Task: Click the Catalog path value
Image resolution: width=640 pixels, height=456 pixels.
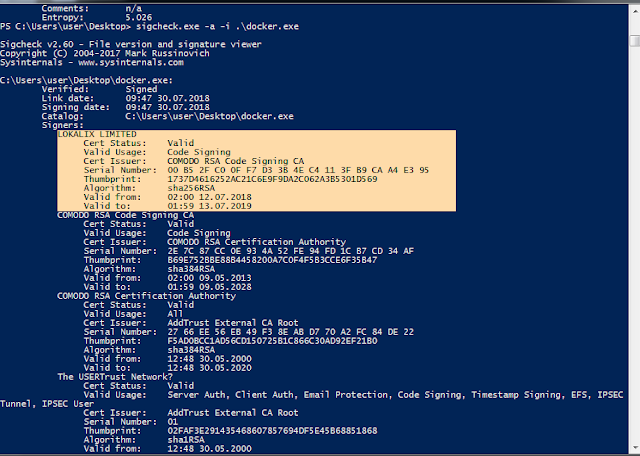Action: click(209, 116)
